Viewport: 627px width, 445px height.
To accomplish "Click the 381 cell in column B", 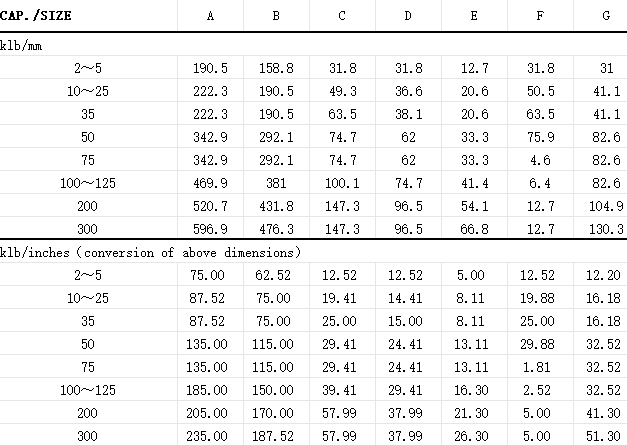I will click(x=276, y=183).
